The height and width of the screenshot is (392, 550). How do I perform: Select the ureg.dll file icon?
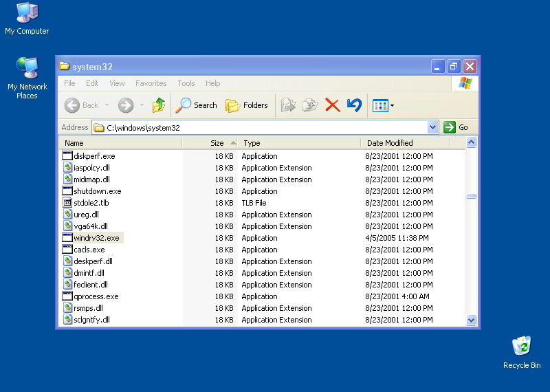click(67, 214)
